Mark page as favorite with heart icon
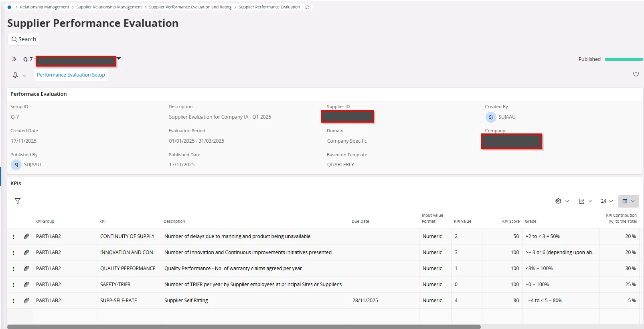Image resolution: width=644 pixels, height=329 pixels. coord(636,74)
